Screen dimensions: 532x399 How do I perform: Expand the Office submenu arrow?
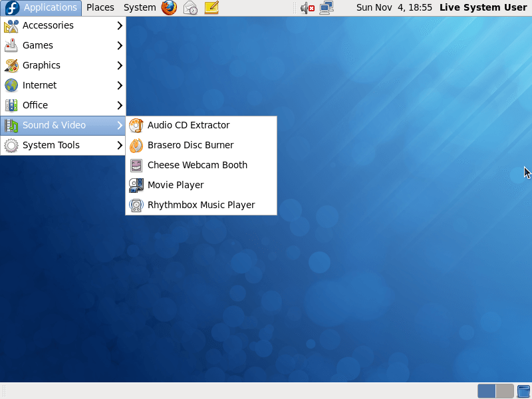(120, 106)
